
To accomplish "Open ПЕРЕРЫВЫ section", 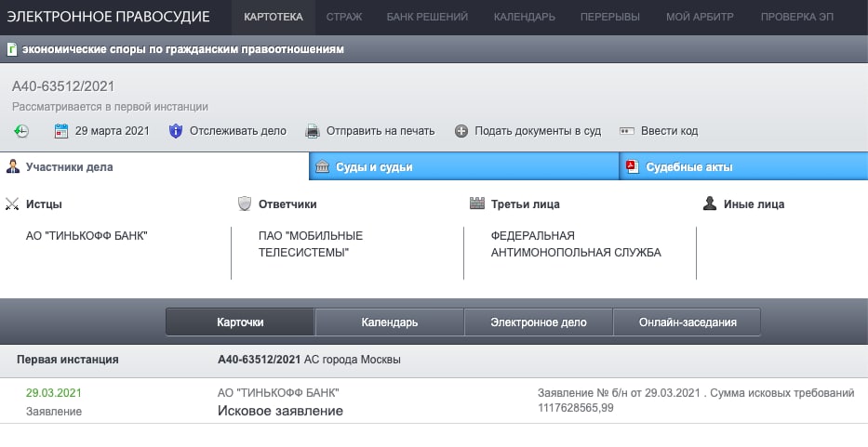I will [610, 17].
